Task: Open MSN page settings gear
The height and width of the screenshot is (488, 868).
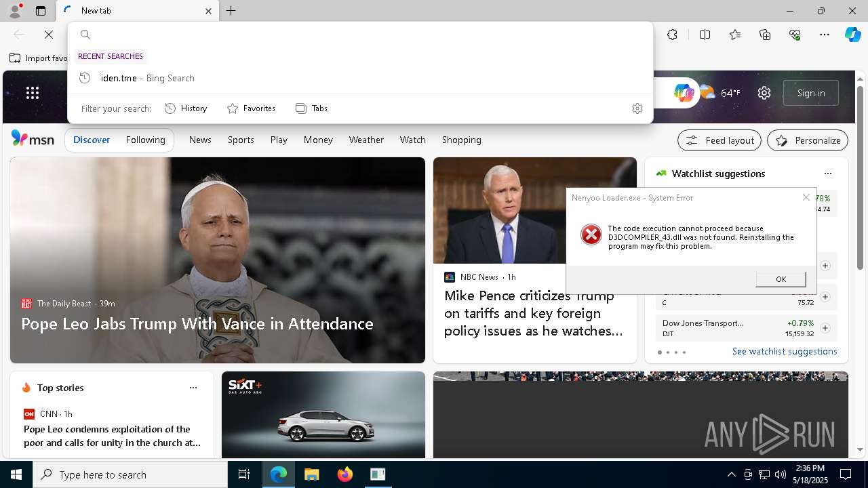Action: [x=764, y=93]
